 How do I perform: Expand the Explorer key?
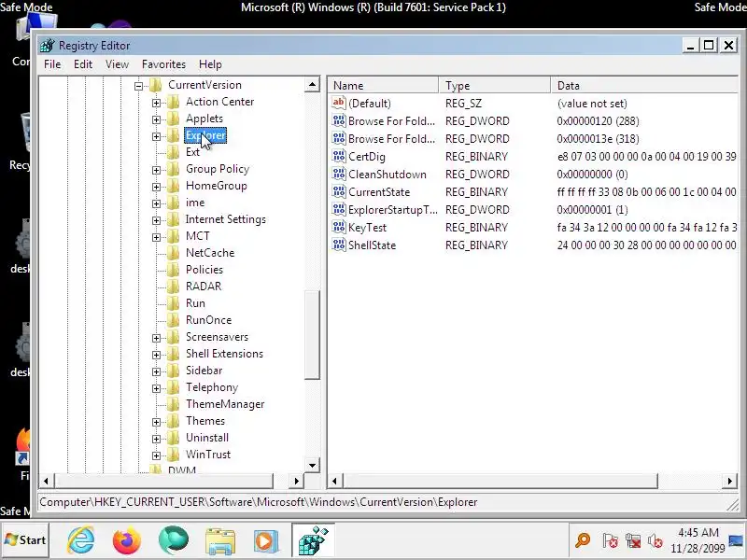156,136
